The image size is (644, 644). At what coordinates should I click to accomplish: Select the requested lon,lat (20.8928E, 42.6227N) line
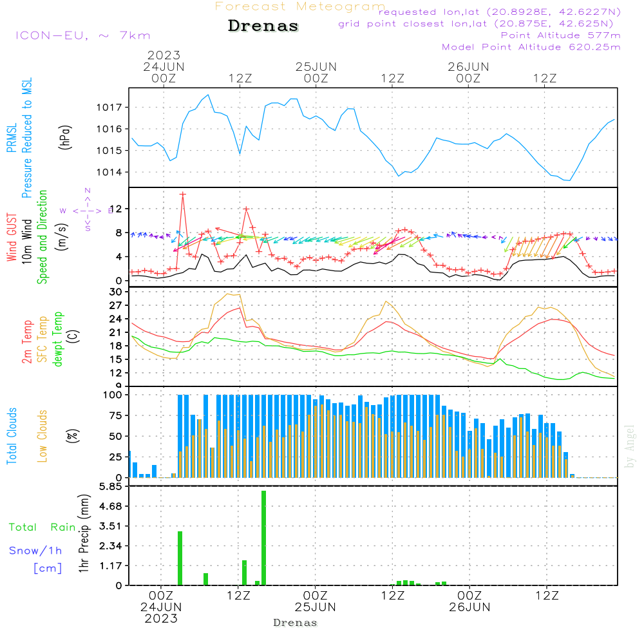coord(500,12)
